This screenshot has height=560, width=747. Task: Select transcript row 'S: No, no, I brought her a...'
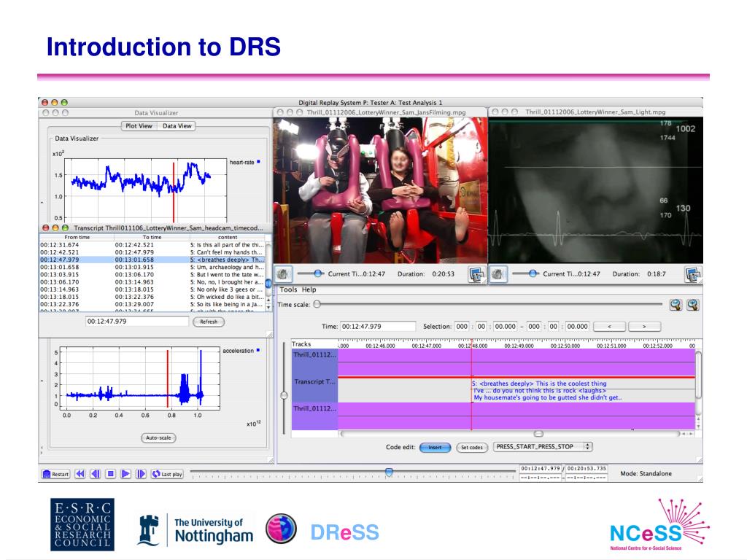152,282
